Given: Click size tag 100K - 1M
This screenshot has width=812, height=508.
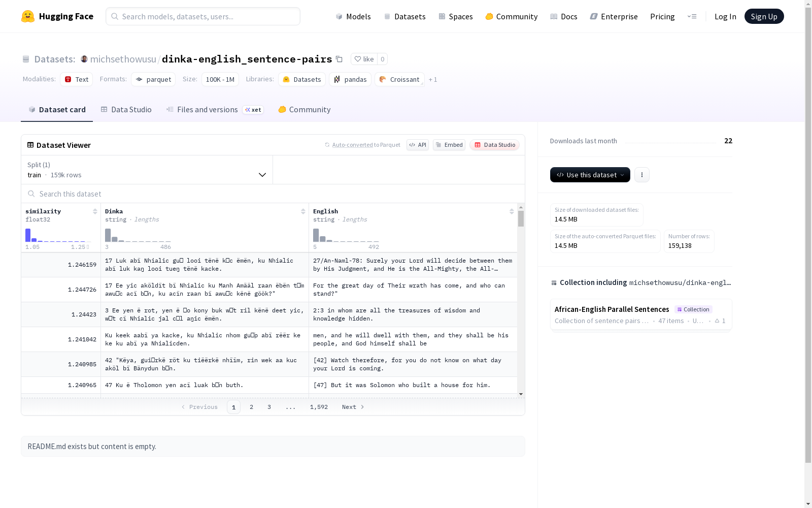Looking at the screenshot, I should (x=220, y=79).
